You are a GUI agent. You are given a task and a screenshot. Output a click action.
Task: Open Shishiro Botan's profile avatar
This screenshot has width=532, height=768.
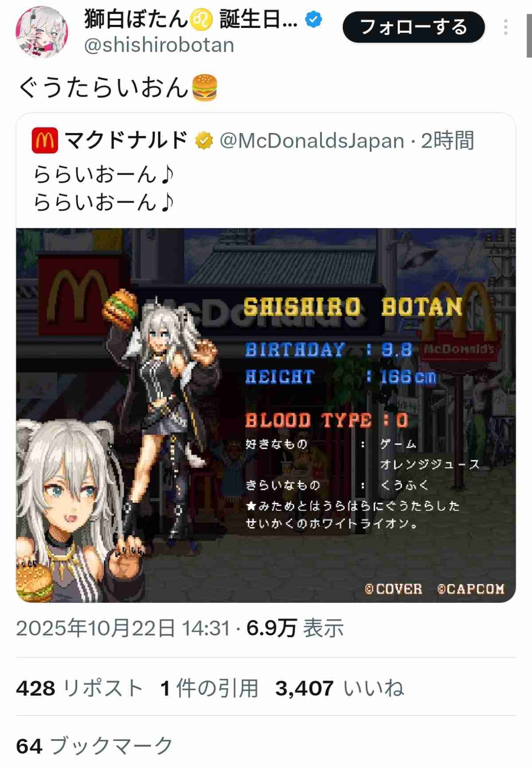tap(42, 32)
